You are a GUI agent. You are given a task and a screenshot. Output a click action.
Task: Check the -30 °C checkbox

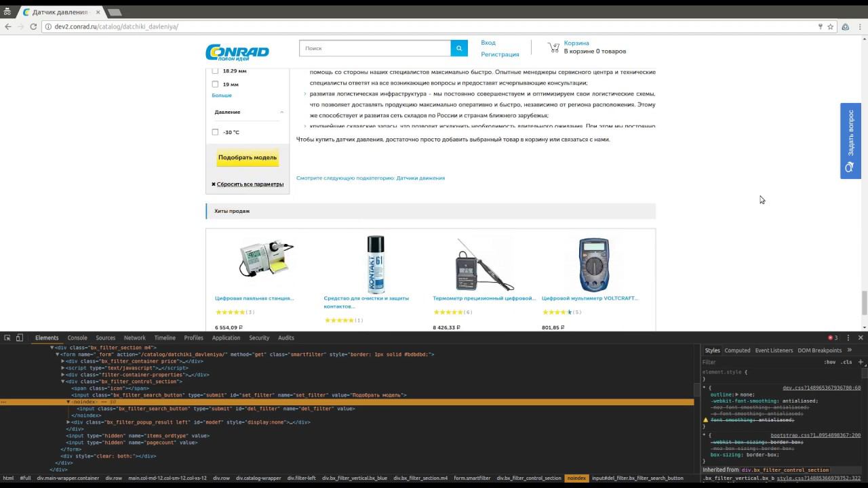coord(215,132)
